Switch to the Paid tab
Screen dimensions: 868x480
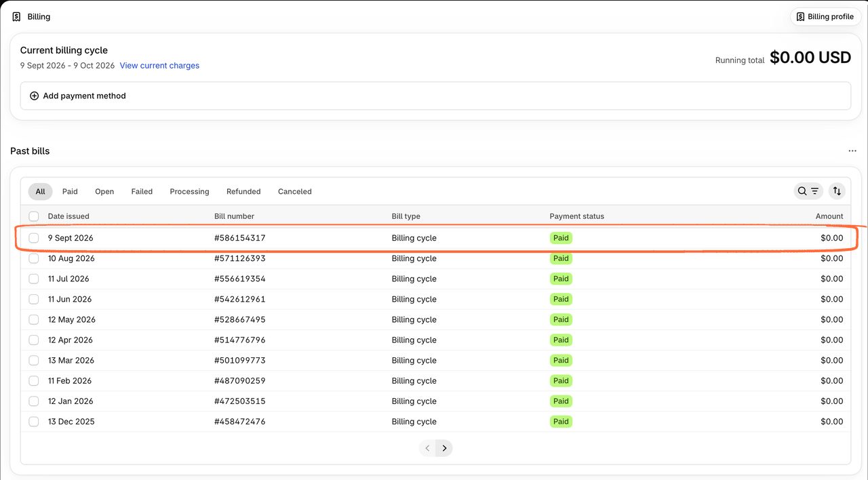click(x=70, y=192)
